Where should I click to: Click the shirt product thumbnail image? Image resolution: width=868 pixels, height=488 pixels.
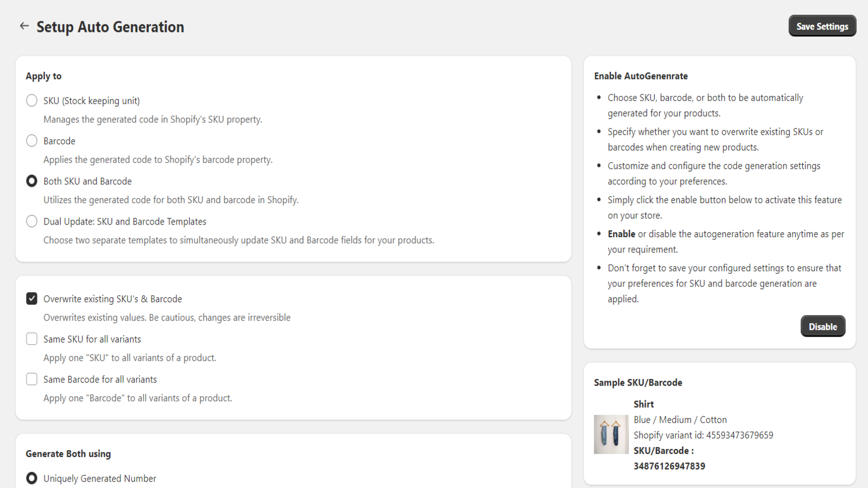pyautogui.click(x=611, y=434)
